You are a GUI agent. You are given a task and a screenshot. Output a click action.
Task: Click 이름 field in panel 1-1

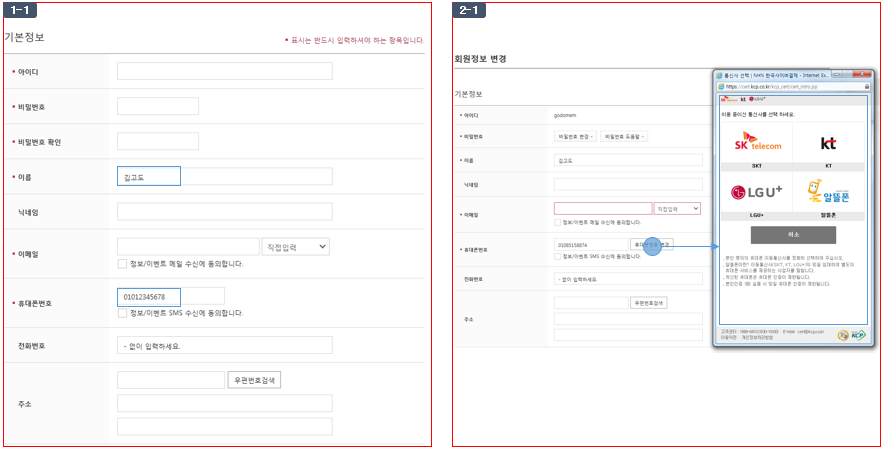pos(225,176)
